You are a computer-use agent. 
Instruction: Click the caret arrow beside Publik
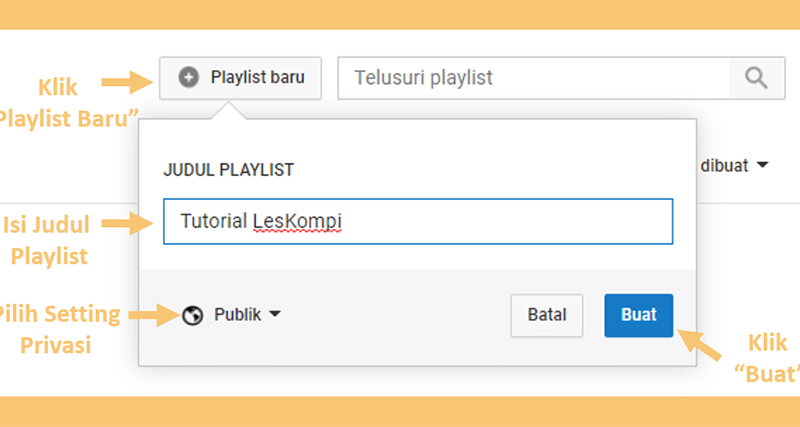click(x=274, y=314)
